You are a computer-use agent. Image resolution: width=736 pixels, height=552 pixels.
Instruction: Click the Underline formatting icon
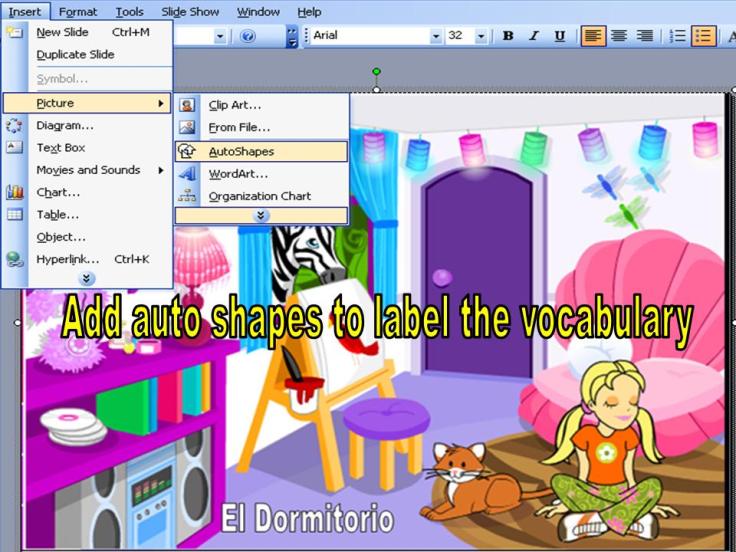click(560, 36)
